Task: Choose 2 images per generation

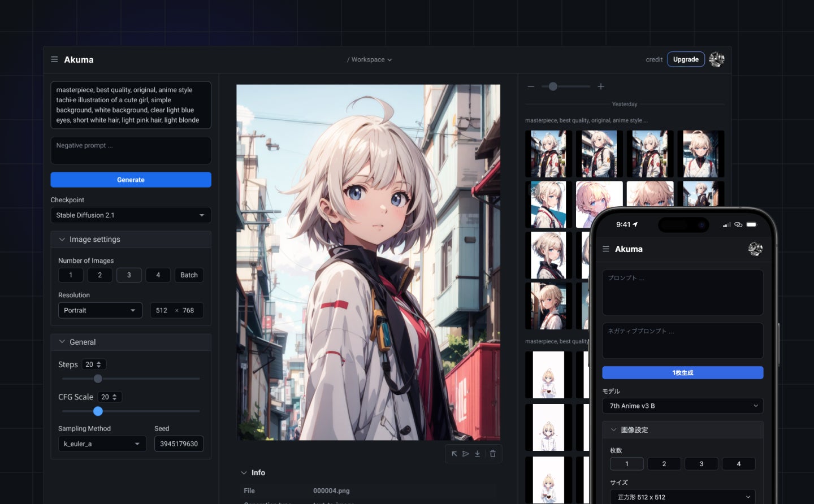Action: pyautogui.click(x=99, y=275)
